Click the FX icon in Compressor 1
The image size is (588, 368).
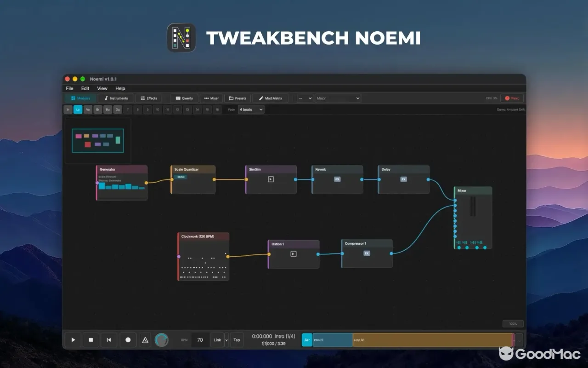pyautogui.click(x=367, y=253)
